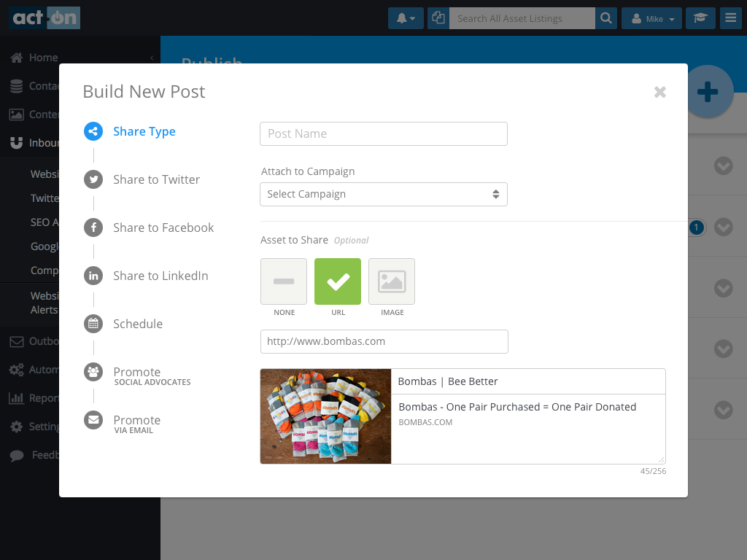Viewport: 747px width, 560px height.
Task: Click the copy assets icon beside search
Action: tap(438, 18)
